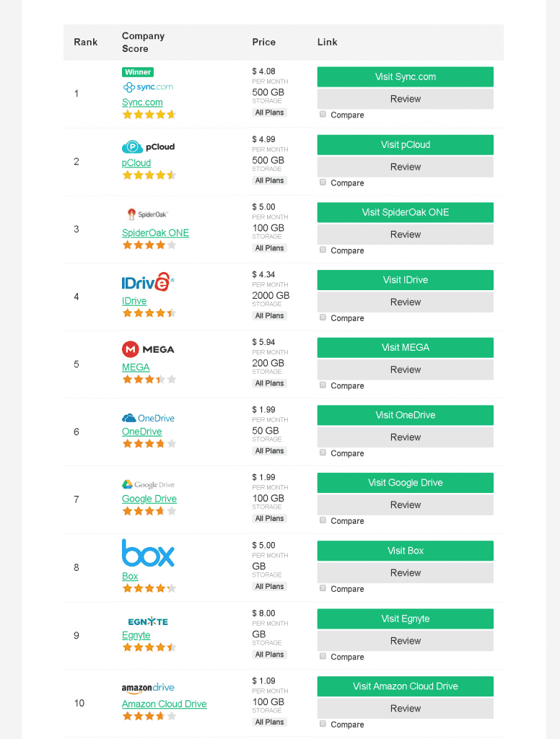
Task: Open All Plans for Egnyte
Action: tap(269, 655)
